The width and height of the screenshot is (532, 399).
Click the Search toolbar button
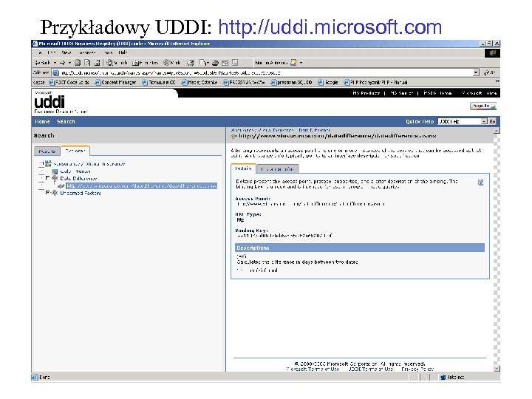(117, 63)
